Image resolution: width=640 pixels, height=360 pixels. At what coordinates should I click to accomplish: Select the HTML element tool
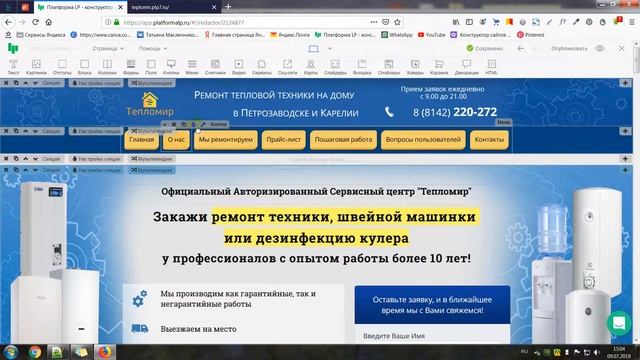[x=491, y=67]
